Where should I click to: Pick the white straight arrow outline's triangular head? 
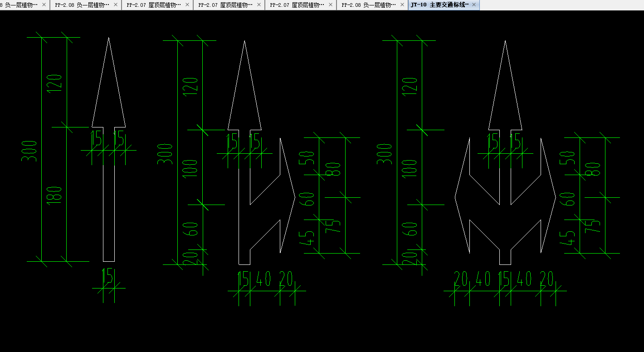(108, 82)
